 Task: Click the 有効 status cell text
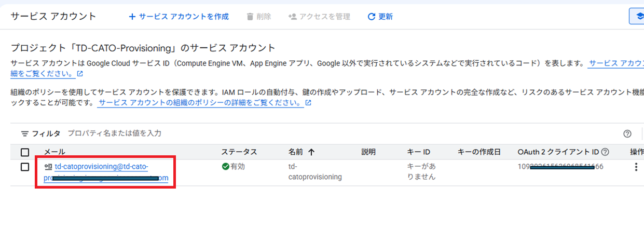click(x=237, y=167)
